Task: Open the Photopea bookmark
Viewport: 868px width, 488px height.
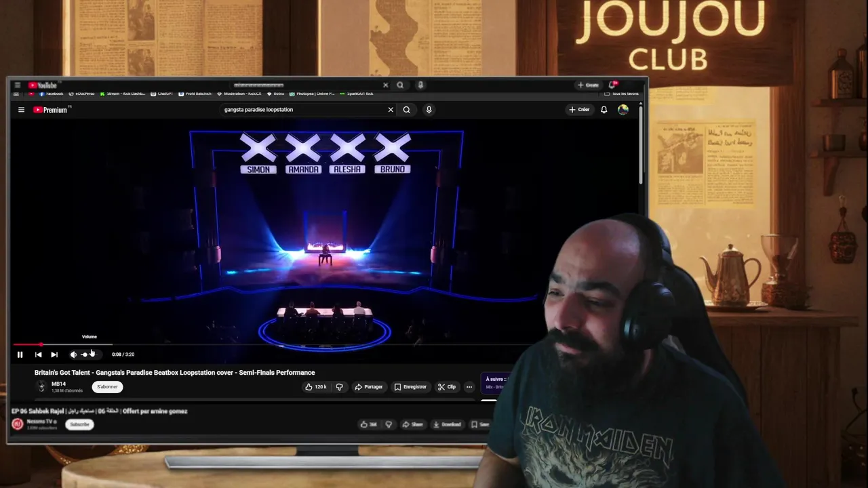Action: pos(312,94)
